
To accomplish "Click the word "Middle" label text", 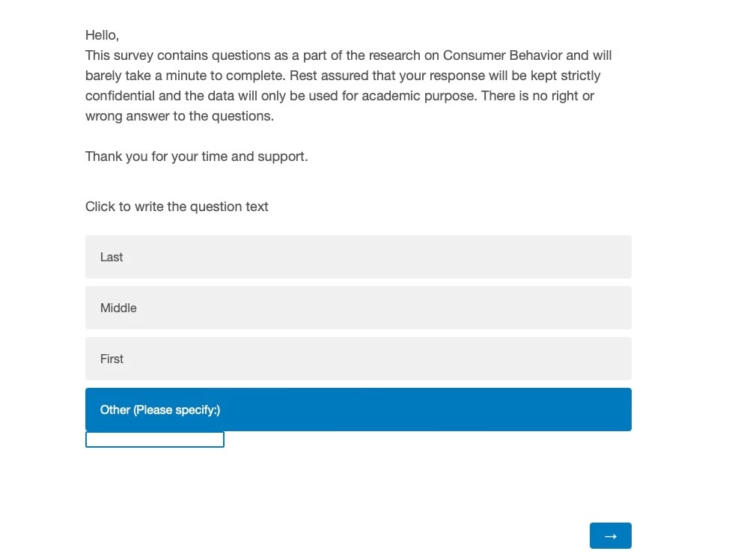I will [x=118, y=308].
